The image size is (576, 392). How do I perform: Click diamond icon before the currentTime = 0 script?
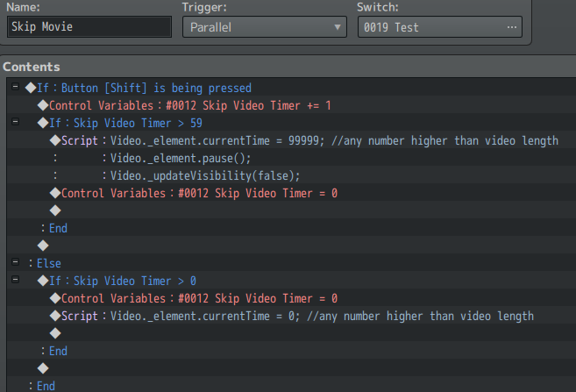54,316
